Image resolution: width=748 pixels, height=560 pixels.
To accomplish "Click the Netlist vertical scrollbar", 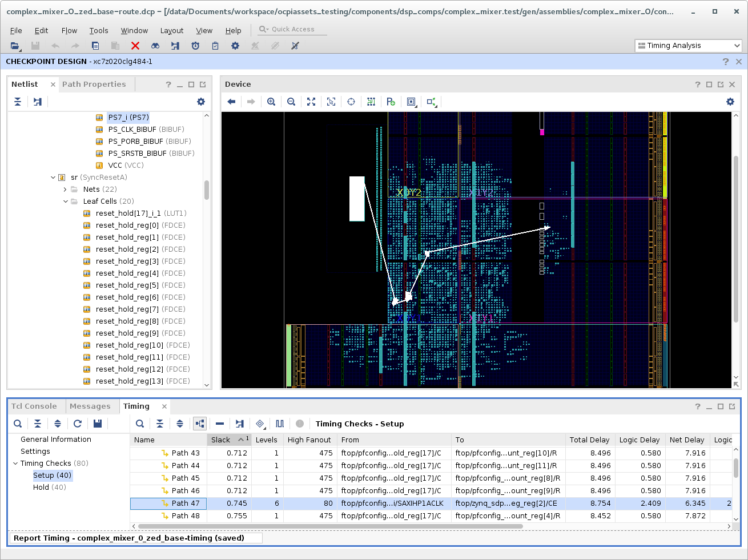I will (x=206, y=190).
